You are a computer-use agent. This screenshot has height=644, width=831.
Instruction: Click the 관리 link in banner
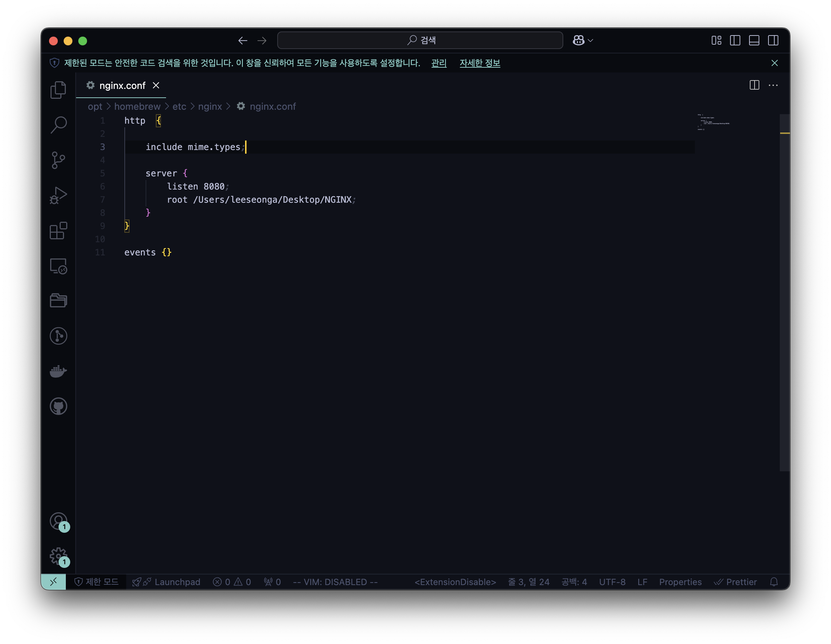[x=439, y=63]
